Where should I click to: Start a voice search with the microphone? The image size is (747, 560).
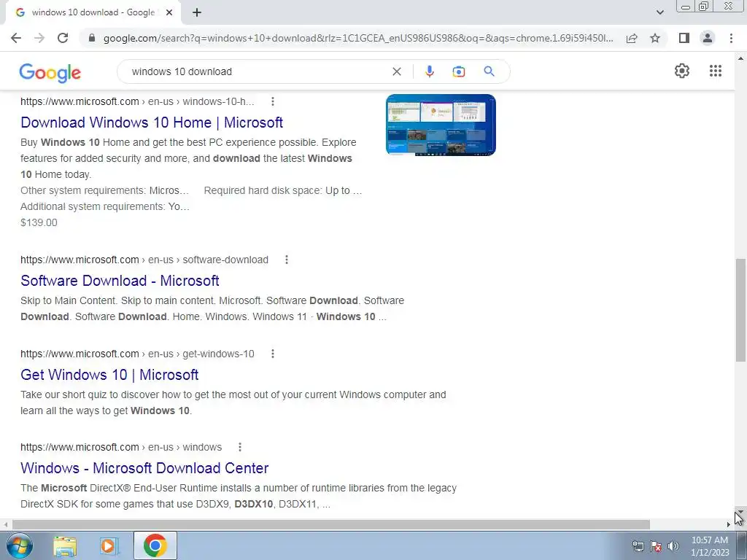[429, 71]
